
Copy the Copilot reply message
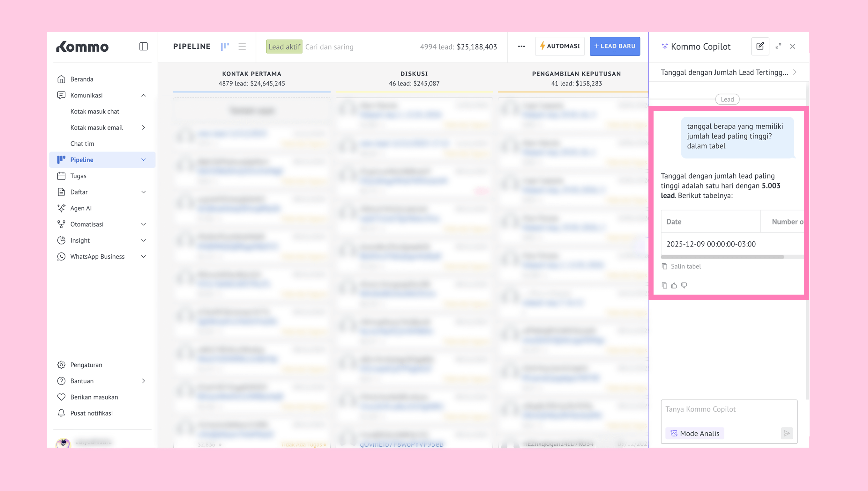[x=664, y=286]
